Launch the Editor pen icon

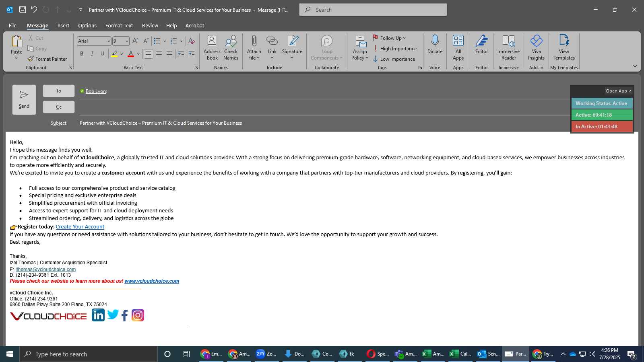pos(481,41)
